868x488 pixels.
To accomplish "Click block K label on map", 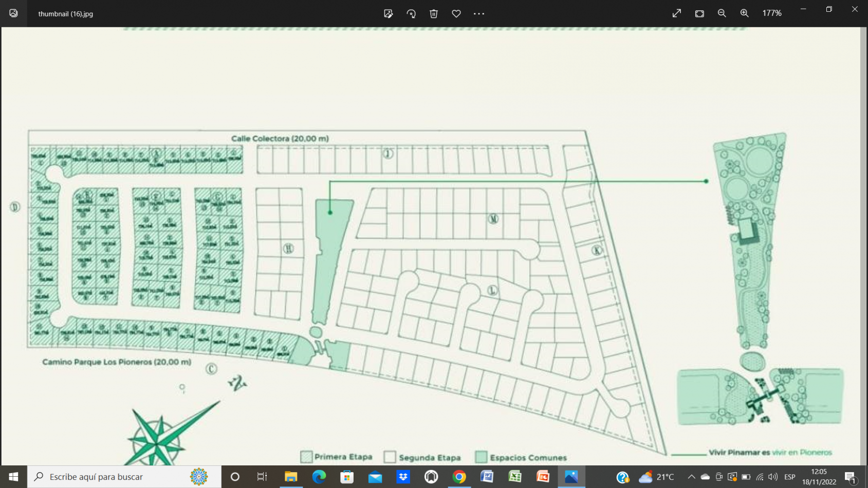I will (597, 250).
